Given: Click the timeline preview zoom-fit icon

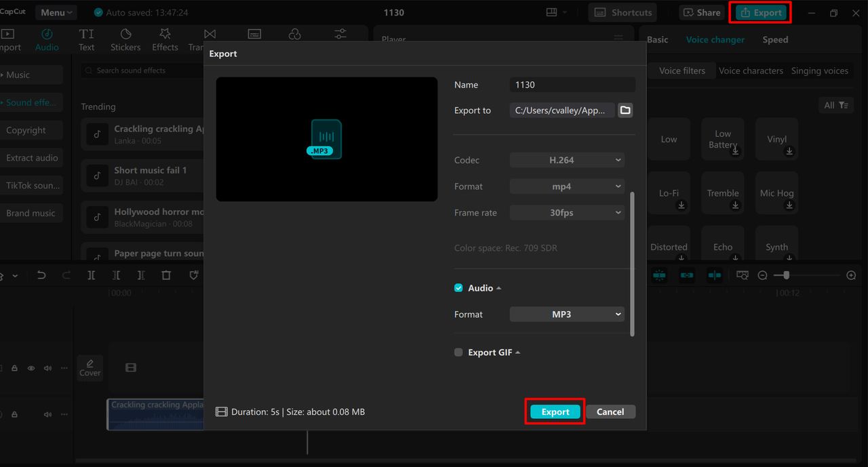Looking at the screenshot, I should 743,275.
